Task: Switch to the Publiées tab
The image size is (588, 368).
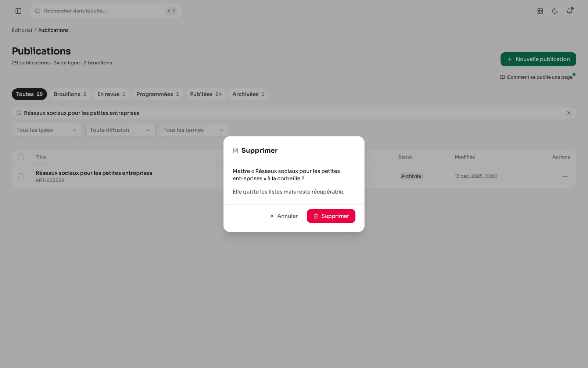Action: 206,94
